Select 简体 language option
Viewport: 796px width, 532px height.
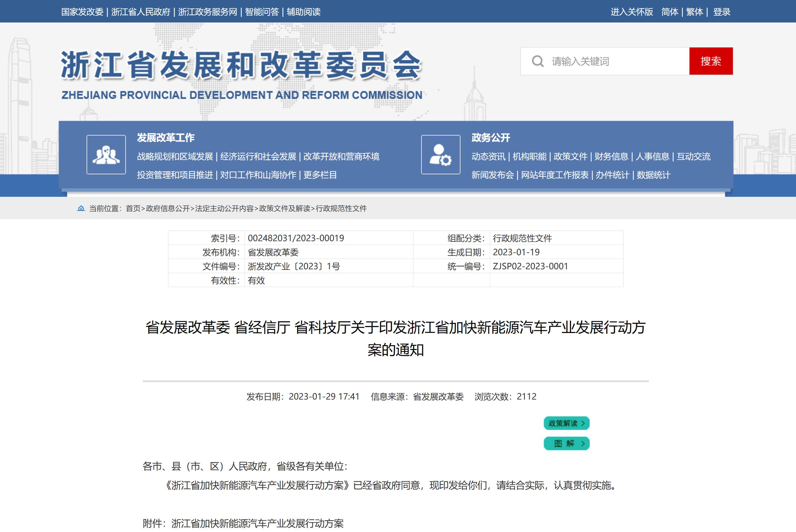pyautogui.click(x=670, y=12)
